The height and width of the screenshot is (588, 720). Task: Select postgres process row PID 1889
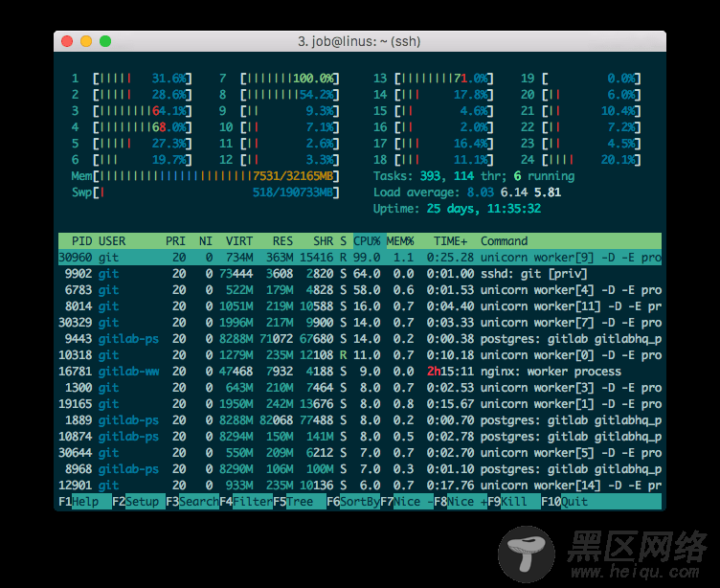point(360,419)
